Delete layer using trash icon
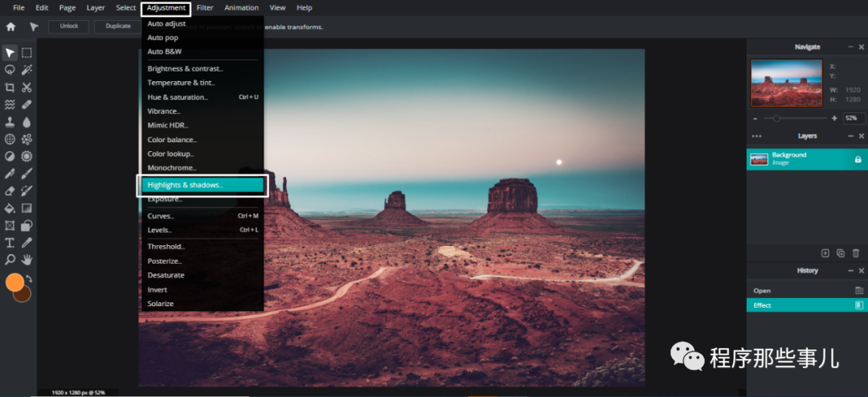 [855, 253]
